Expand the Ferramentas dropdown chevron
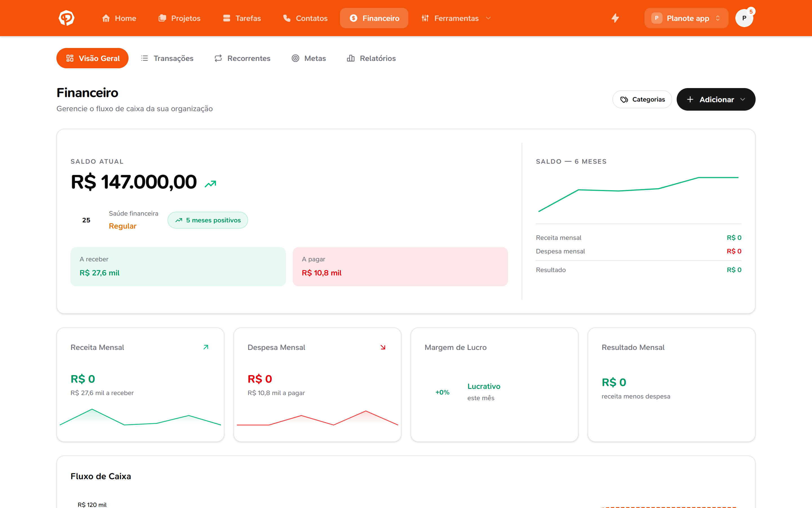 coord(488,18)
